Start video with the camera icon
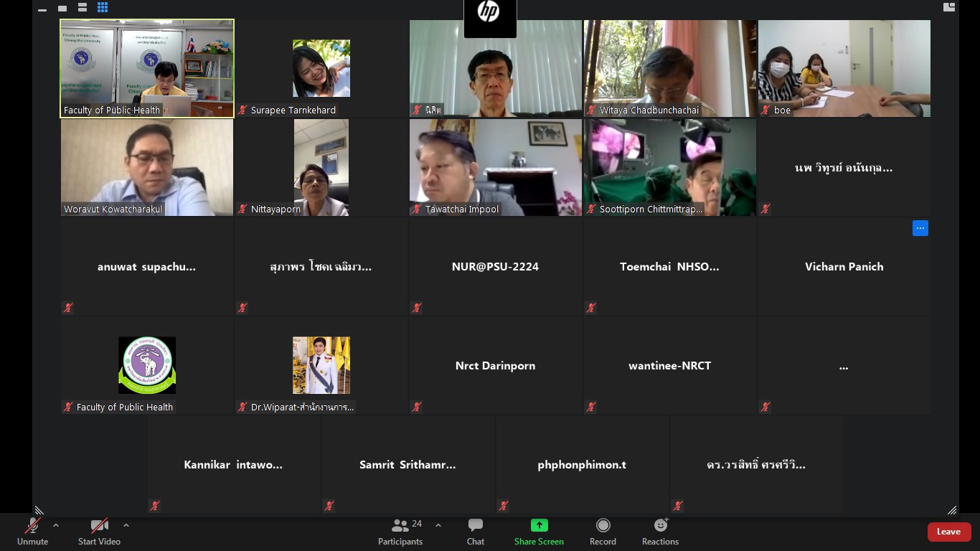980x551 pixels. coord(99,532)
